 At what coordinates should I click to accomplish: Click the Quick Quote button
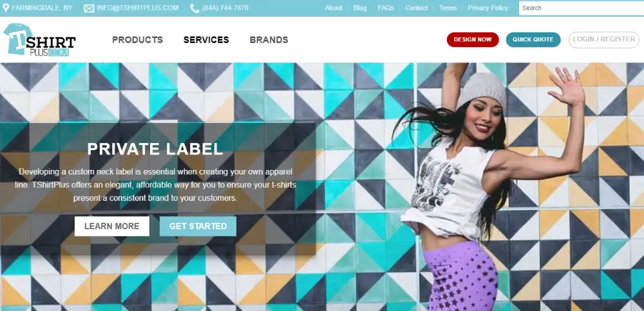pyautogui.click(x=533, y=39)
